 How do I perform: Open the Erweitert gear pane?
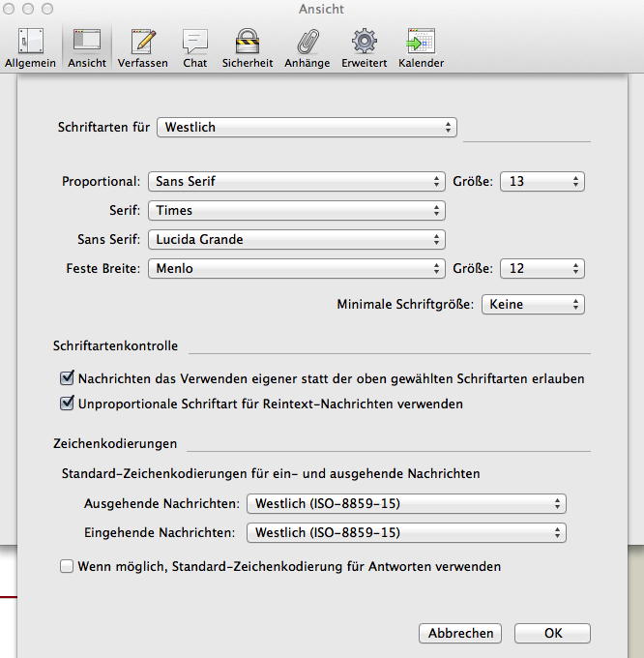(x=364, y=47)
